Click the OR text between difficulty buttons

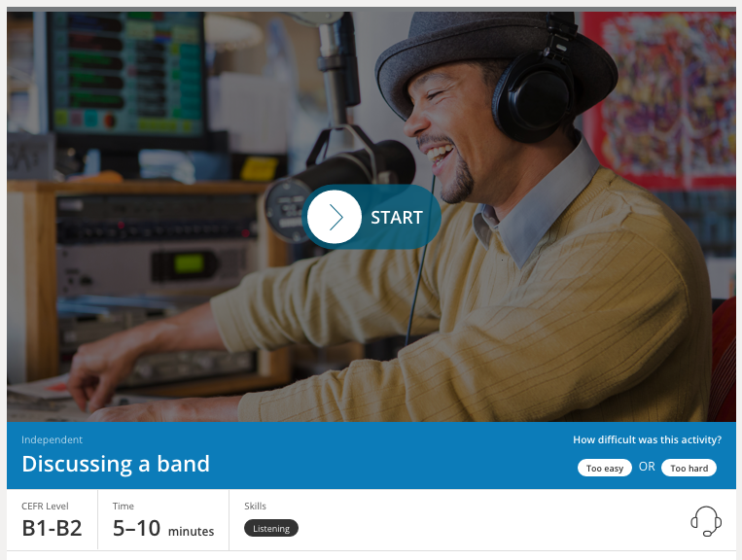[647, 467]
